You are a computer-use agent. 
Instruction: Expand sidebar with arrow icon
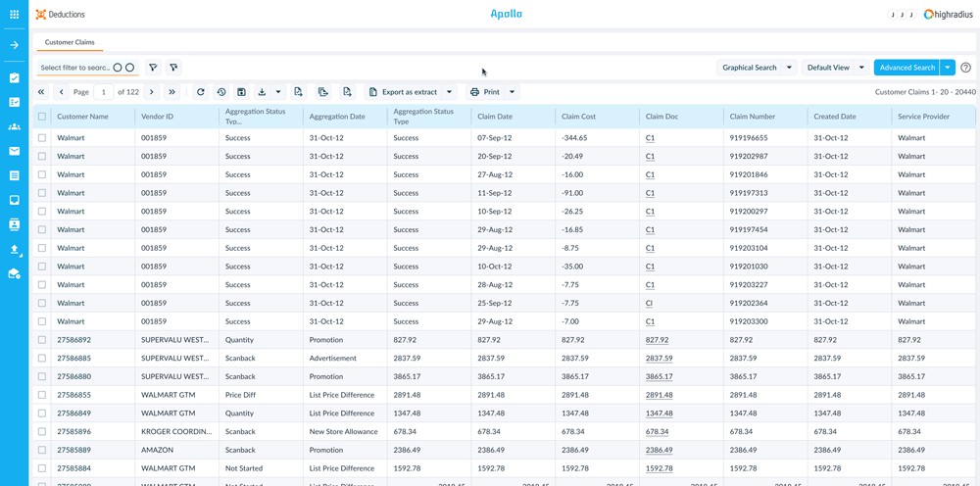pyautogui.click(x=14, y=45)
